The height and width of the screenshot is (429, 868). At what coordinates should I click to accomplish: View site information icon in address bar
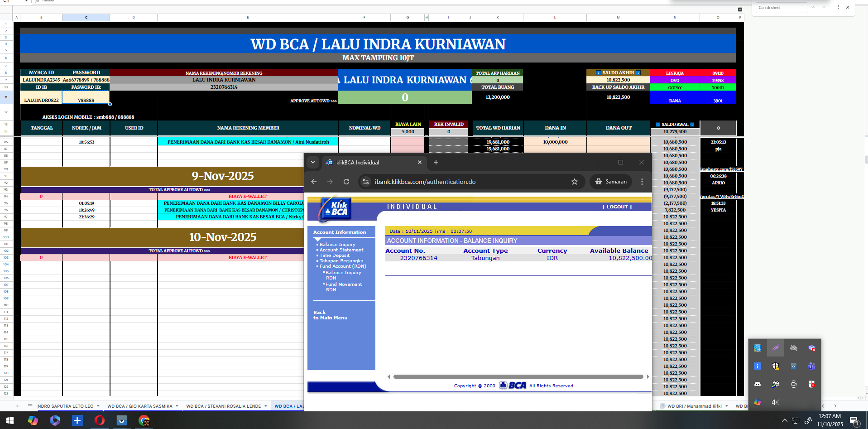(x=366, y=182)
